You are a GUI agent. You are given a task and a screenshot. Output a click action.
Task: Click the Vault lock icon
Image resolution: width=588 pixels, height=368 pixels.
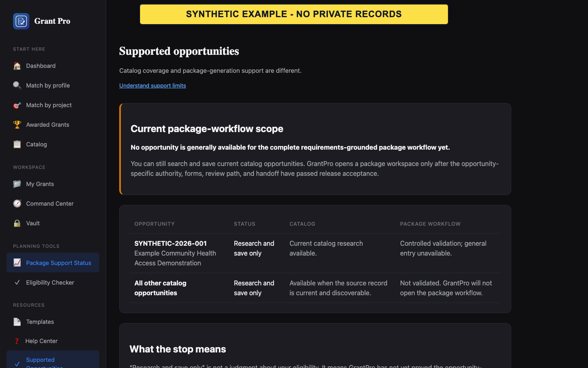tap(17, 223)
